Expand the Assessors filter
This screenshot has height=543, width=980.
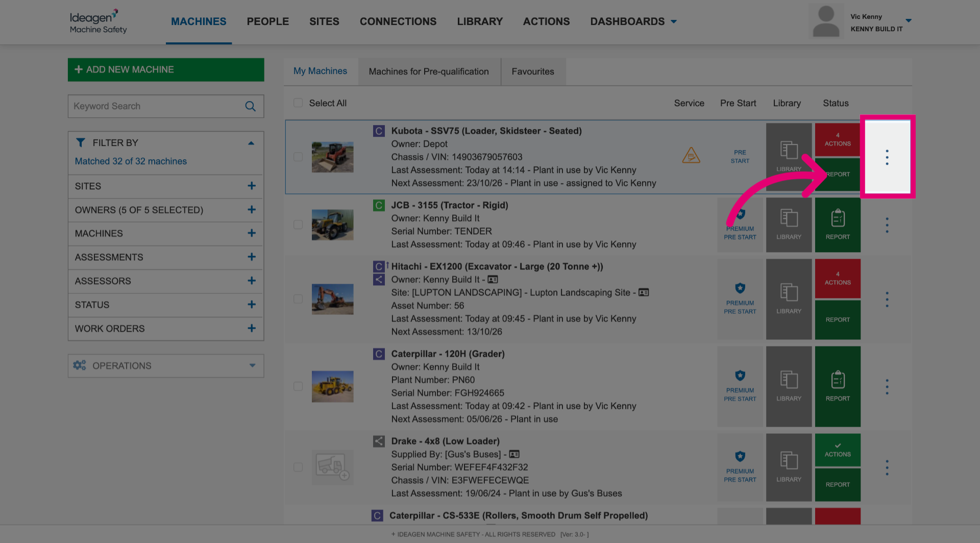(252, 281)
